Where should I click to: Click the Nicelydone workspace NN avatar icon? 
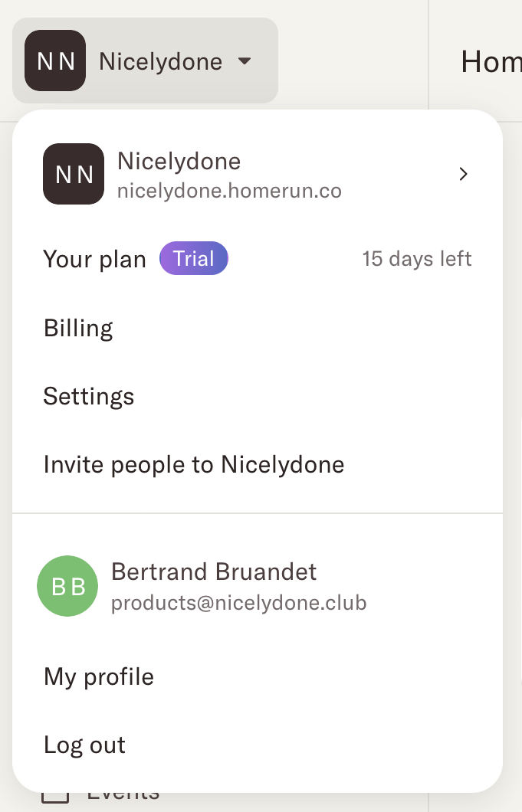54,60
